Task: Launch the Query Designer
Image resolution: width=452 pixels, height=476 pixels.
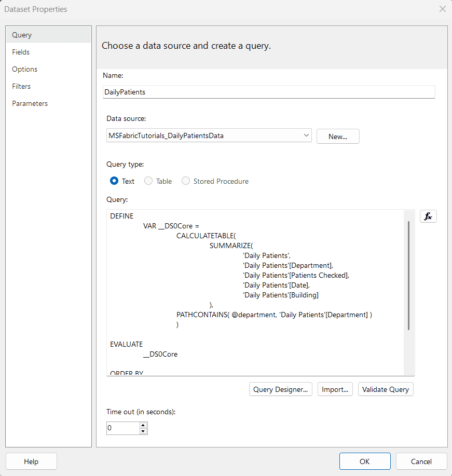Action: pyautogui.click(x=280, y=389)
